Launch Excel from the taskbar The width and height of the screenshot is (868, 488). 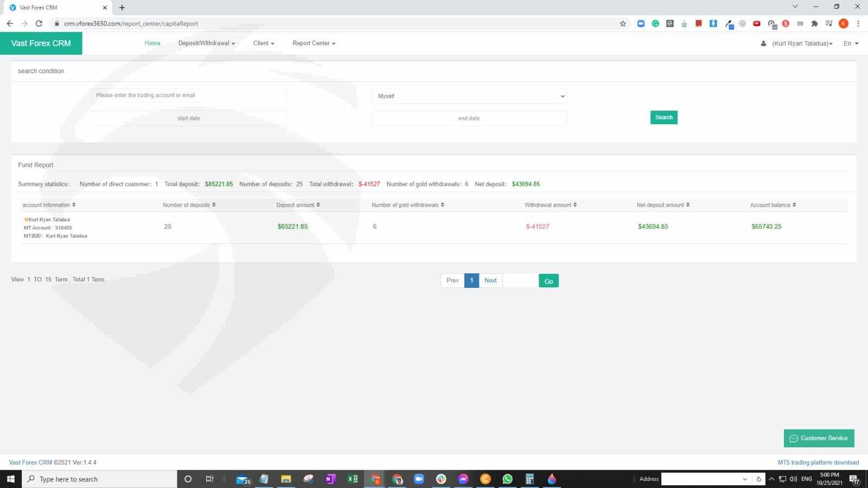click(x=353, y=479)
